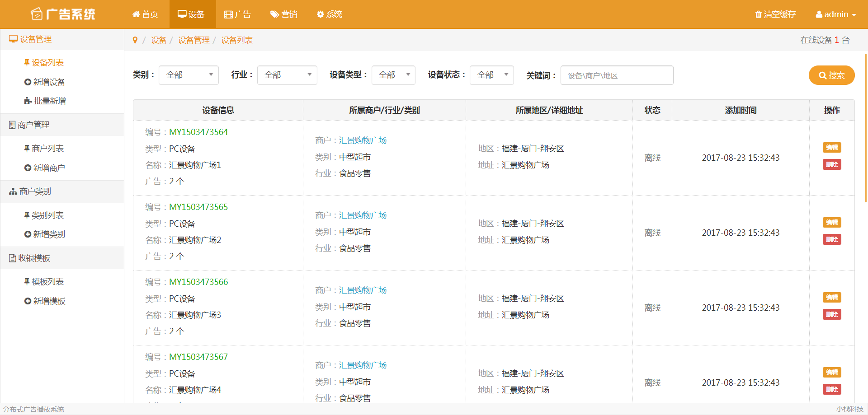Click the puzzle icon beside 批量新增

pyautogui.click(x=28, y=101)
